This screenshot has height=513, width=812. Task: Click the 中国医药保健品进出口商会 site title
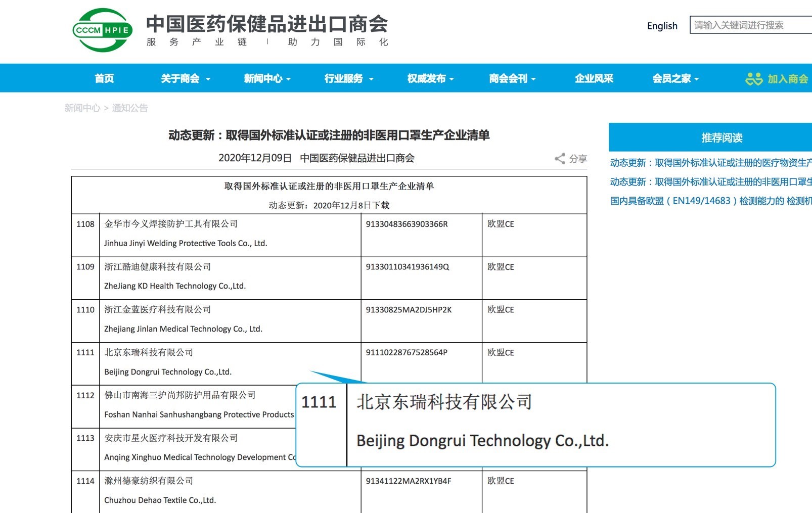267,24
